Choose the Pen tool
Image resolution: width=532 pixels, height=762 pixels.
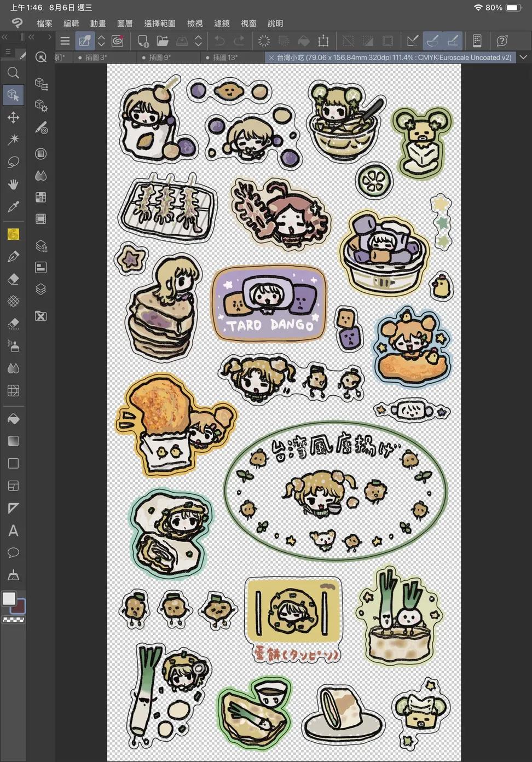pyautogui.click(x=13, y=257)
